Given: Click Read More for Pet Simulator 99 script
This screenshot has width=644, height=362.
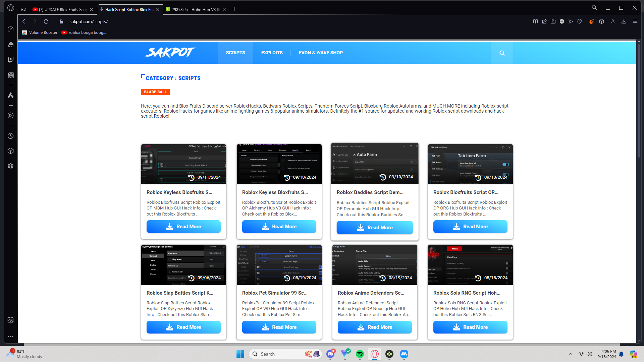Looking at the screenshot, I should pos(279,327).
